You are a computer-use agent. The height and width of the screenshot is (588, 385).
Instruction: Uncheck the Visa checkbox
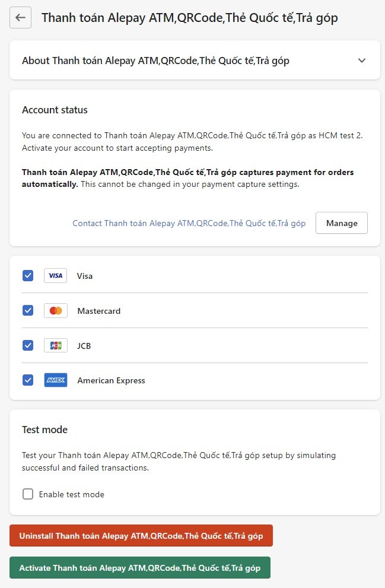tap(28, 276)
